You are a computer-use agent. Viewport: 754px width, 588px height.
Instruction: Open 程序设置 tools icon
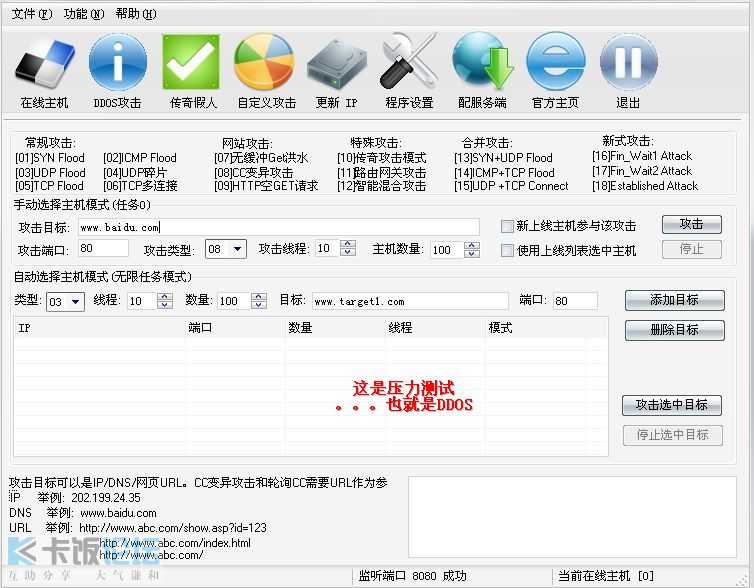coord(409,63)
